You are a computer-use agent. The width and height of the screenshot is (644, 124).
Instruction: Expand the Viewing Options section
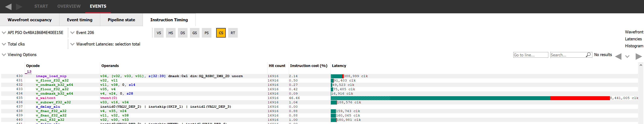[19, 55]
